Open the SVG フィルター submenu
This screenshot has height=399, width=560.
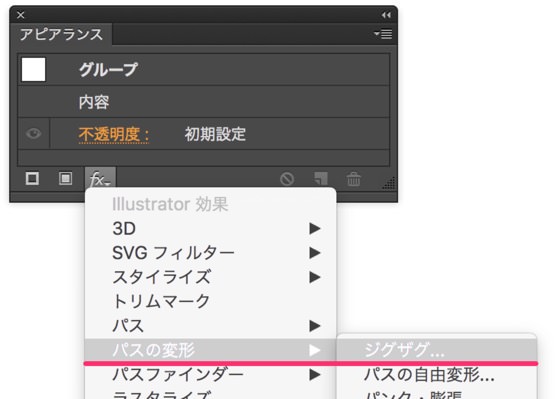(210, 253)
